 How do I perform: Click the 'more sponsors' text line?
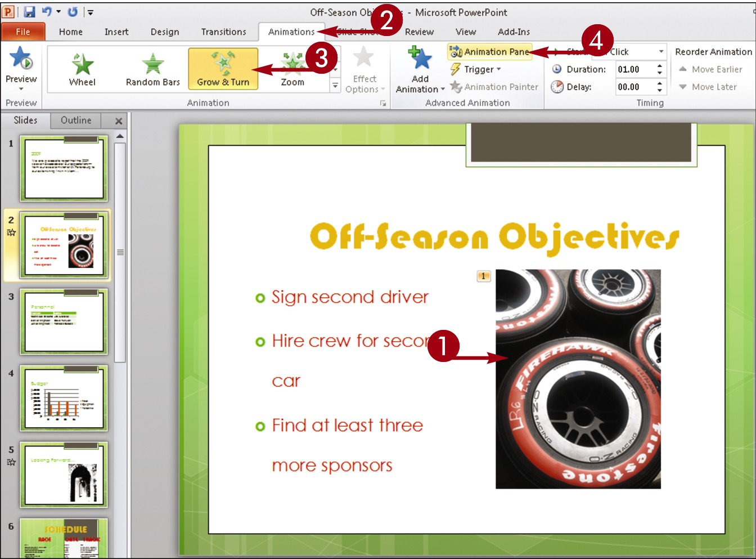[332, 466]
